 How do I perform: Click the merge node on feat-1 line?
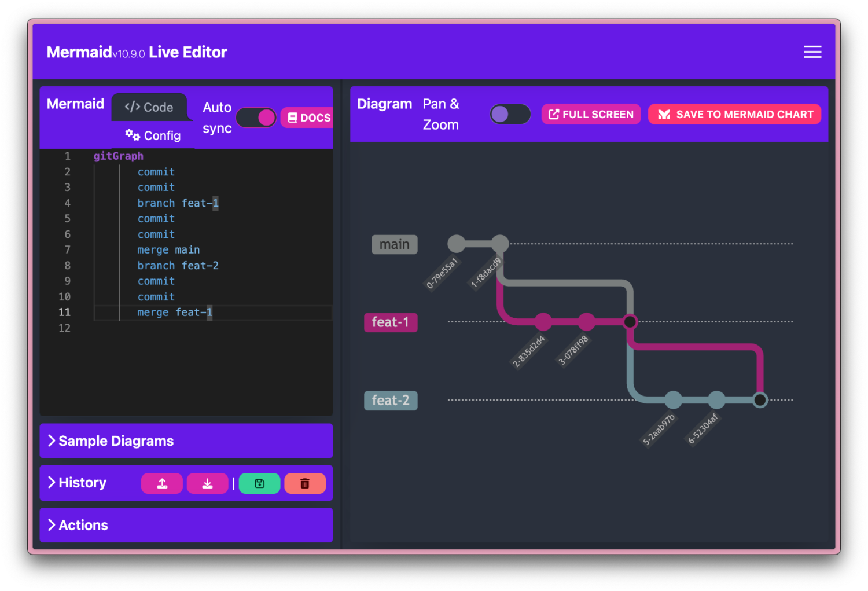click(x=630, y=321)
